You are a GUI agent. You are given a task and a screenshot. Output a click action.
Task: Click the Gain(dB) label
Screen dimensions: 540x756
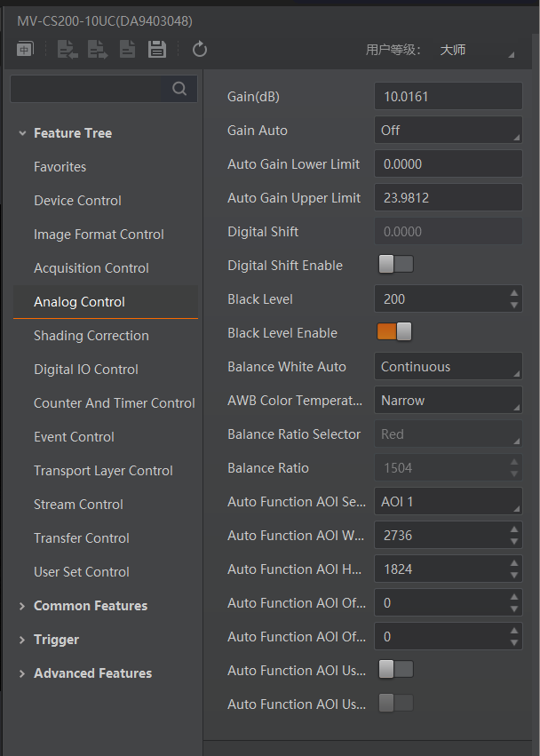[254, 97]
